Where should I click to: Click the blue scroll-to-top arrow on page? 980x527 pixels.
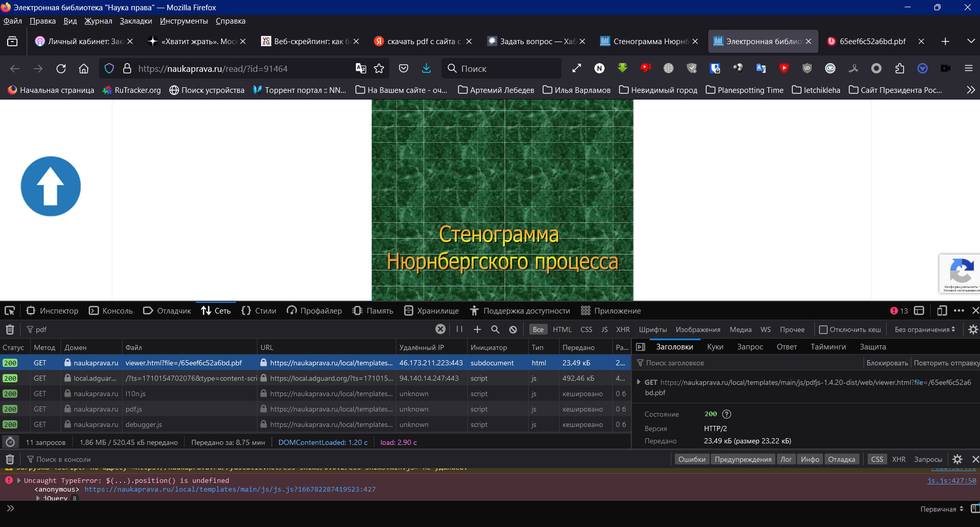coord(51,186)
